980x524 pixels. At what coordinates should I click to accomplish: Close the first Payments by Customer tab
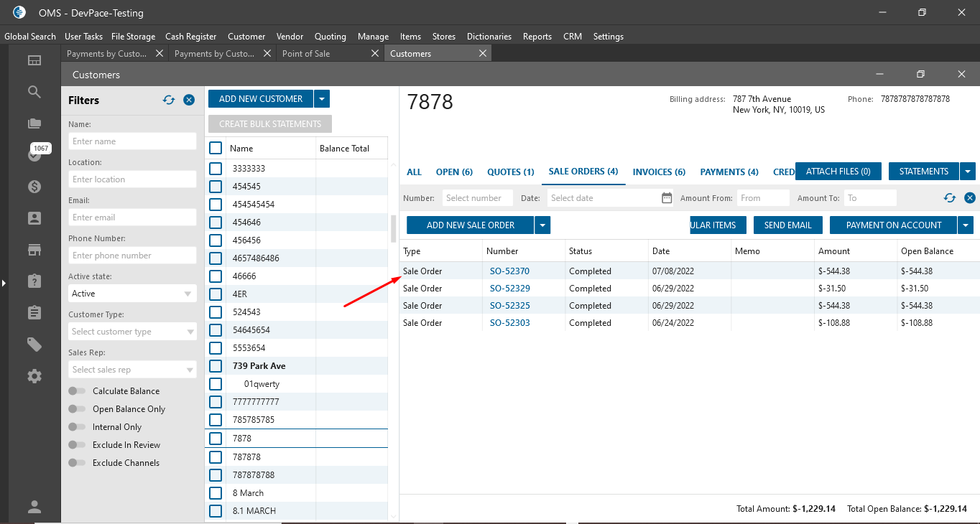point(160,54)
